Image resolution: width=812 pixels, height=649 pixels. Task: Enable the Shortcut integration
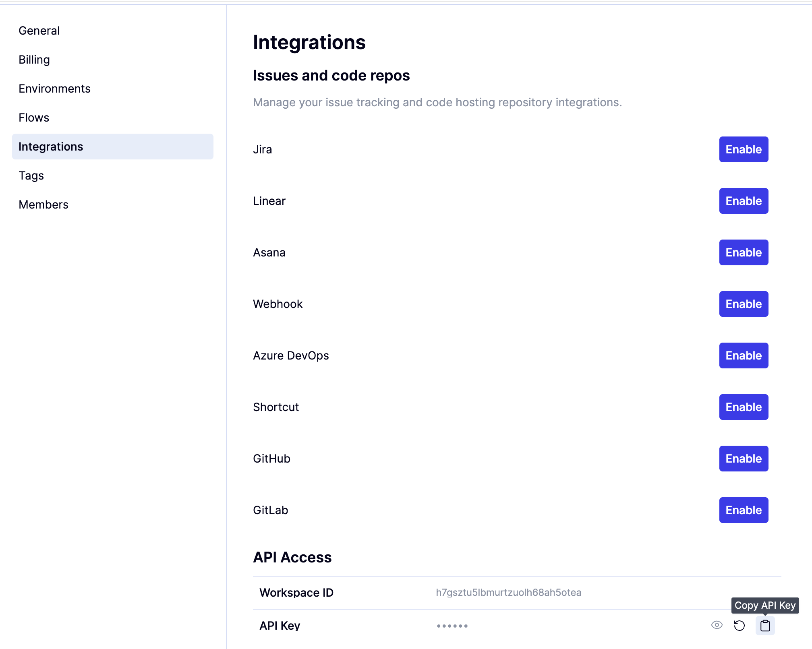click(744, 407)
